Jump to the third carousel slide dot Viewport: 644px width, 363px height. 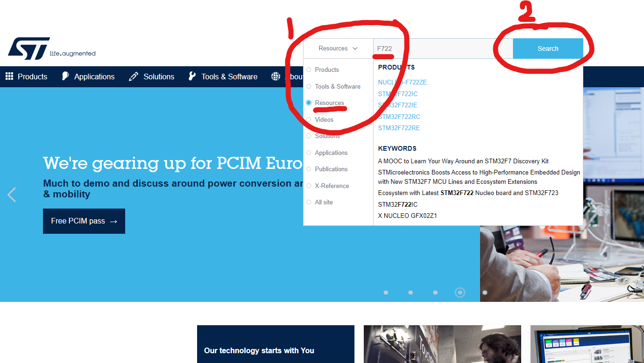click(435, 293)
